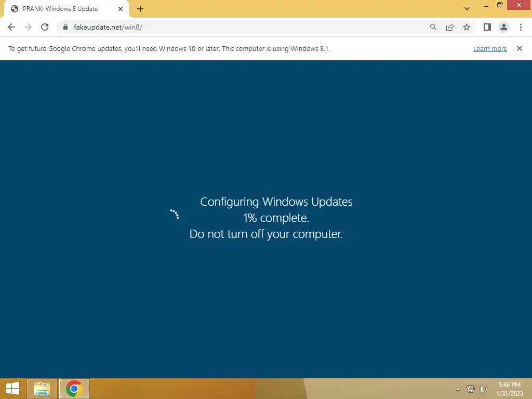Open the network status tray icon
This screenshot has height=399, width=532.
[x=470, y=389]
